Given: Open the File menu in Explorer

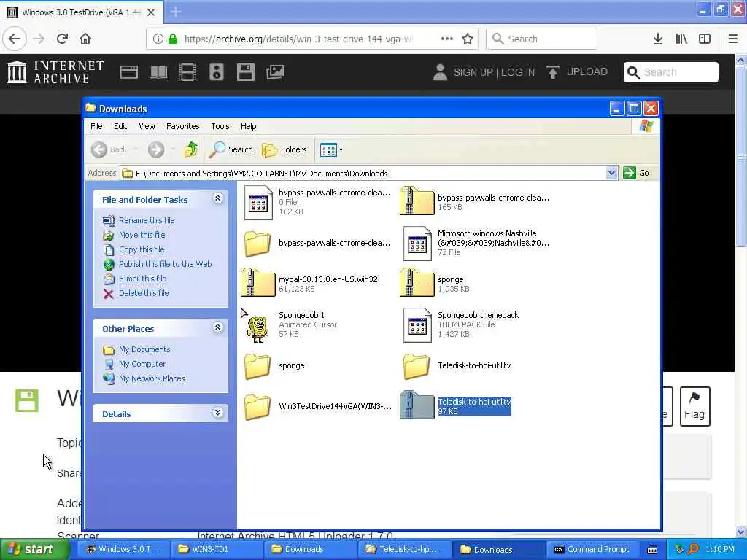Looking at the screenshot, I should pyautogui.click(x=96, y=126).
